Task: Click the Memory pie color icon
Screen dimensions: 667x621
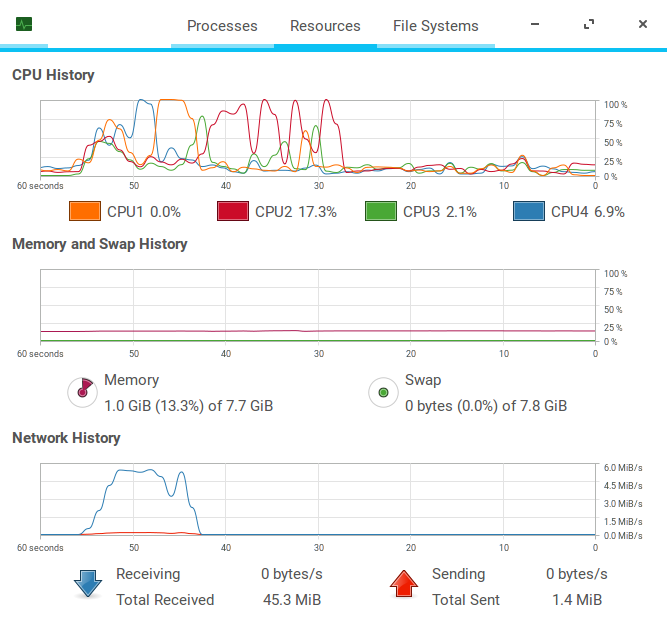Action: 83,392
